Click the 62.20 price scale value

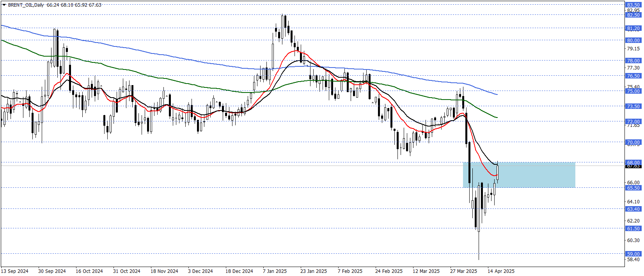633,221
